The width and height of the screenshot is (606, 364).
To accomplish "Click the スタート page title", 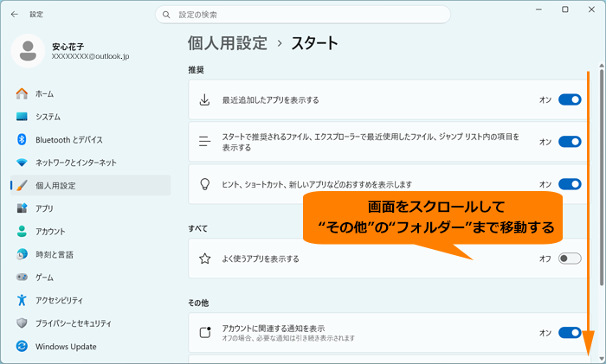I will click(314, 43).
